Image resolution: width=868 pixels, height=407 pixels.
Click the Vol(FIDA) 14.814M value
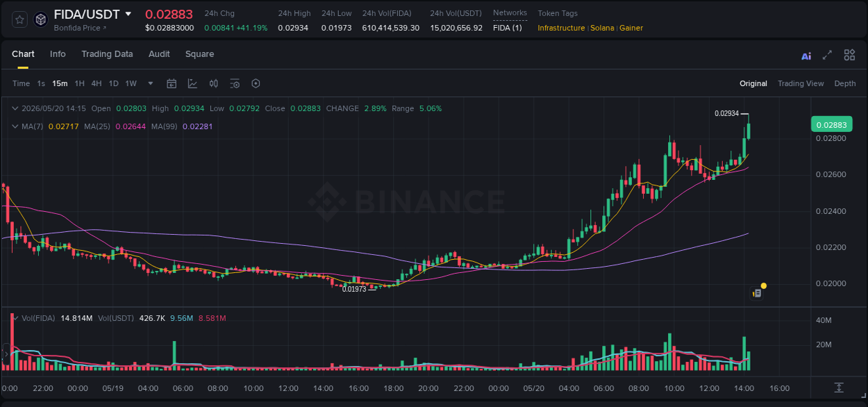click(x=76, y=318)
